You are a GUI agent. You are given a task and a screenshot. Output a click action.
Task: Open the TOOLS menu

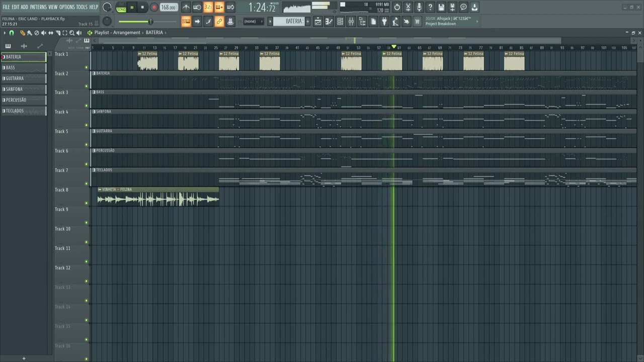(x=82, y=7)
